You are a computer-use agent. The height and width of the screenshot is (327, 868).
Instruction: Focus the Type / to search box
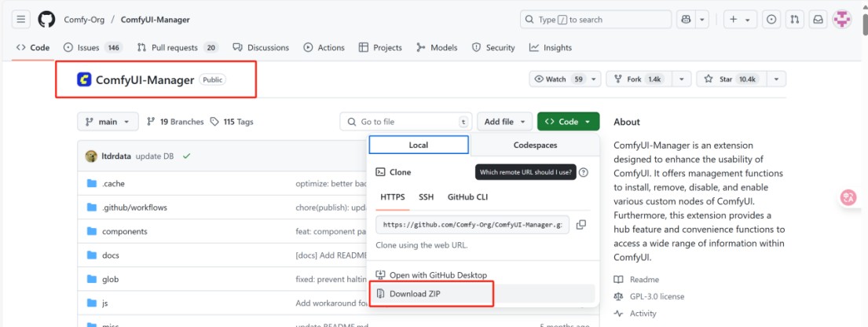595,20
